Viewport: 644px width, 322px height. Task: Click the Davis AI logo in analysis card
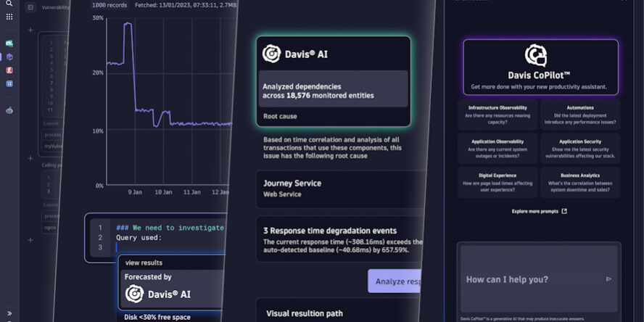click(271, 54)
